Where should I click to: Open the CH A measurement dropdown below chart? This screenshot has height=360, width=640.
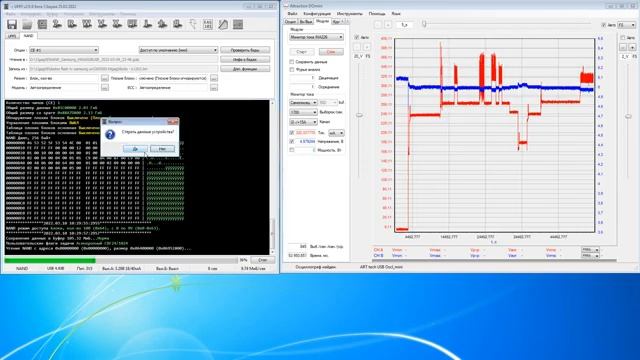(590, 249)
